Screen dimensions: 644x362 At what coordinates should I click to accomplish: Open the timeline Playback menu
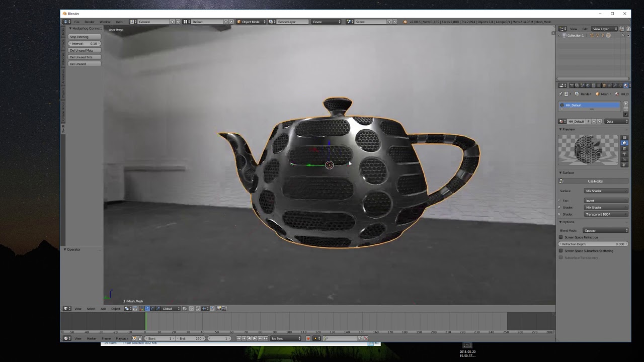point(122,338)
